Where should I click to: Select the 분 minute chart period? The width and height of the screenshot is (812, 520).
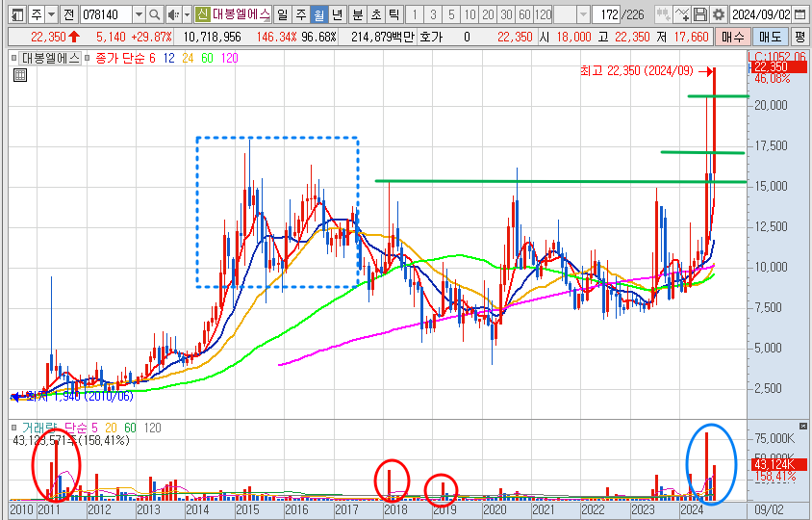click(358, 14)
